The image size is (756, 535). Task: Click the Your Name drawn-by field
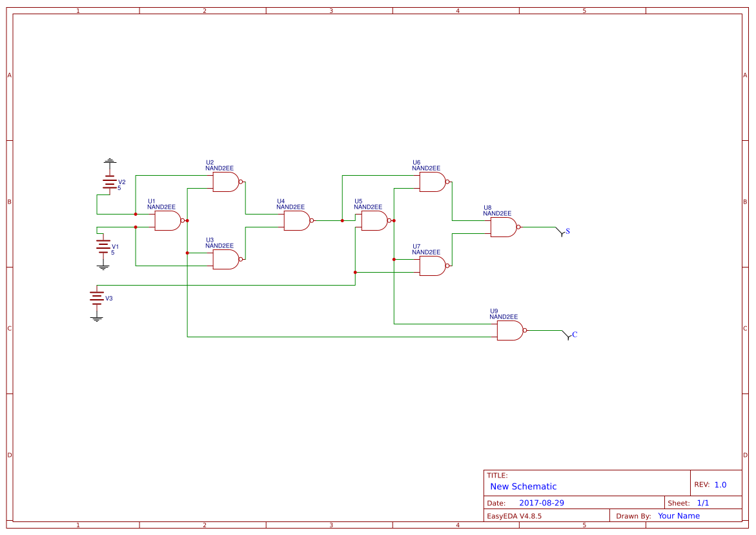tap(679, 516)
